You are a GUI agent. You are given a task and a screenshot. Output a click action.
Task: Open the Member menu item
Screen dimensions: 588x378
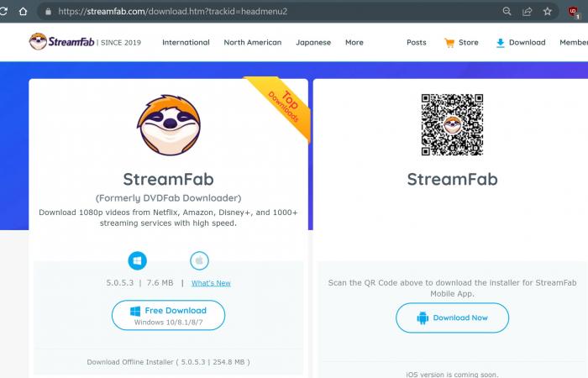click(574, 42)
